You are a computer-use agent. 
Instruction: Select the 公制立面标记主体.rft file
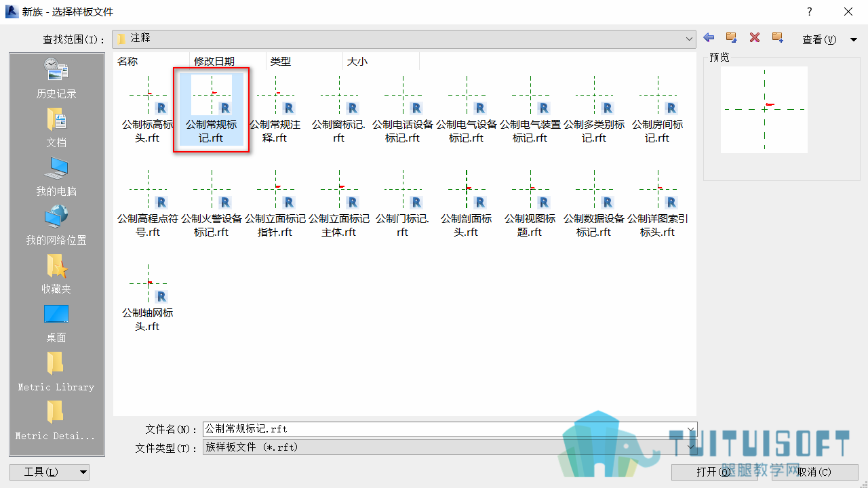point(339,204)
